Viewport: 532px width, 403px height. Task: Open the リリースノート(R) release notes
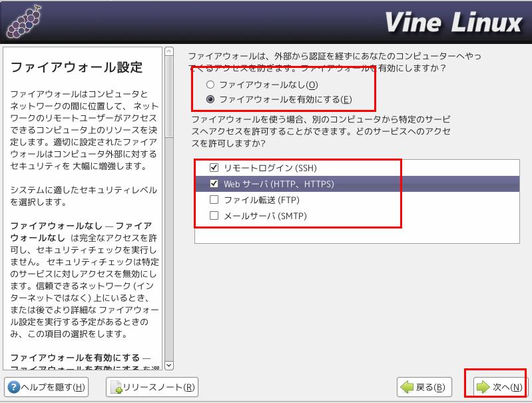coord(152,387)
